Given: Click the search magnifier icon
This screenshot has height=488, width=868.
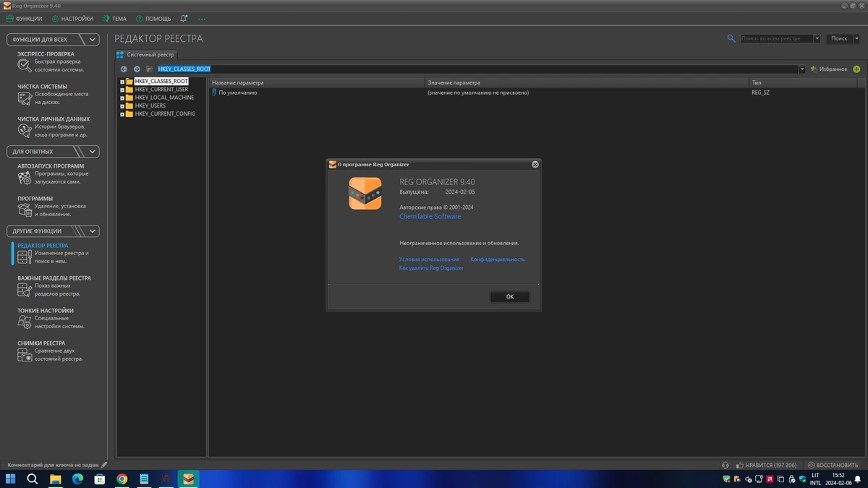Looking at the screenshot, I should pos(731,38).
